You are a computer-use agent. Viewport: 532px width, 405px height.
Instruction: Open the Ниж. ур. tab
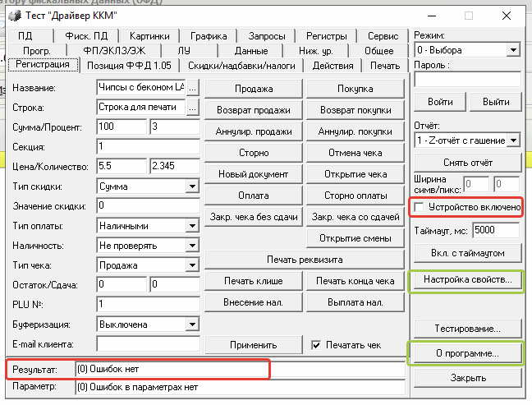point(315,51)
